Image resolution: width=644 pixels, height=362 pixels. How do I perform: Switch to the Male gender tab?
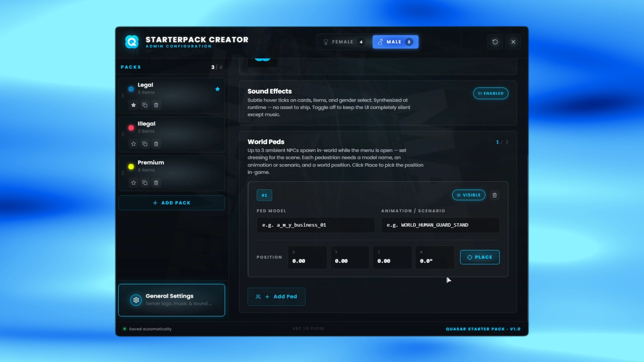pyautogui.click(x=395, y=42)
